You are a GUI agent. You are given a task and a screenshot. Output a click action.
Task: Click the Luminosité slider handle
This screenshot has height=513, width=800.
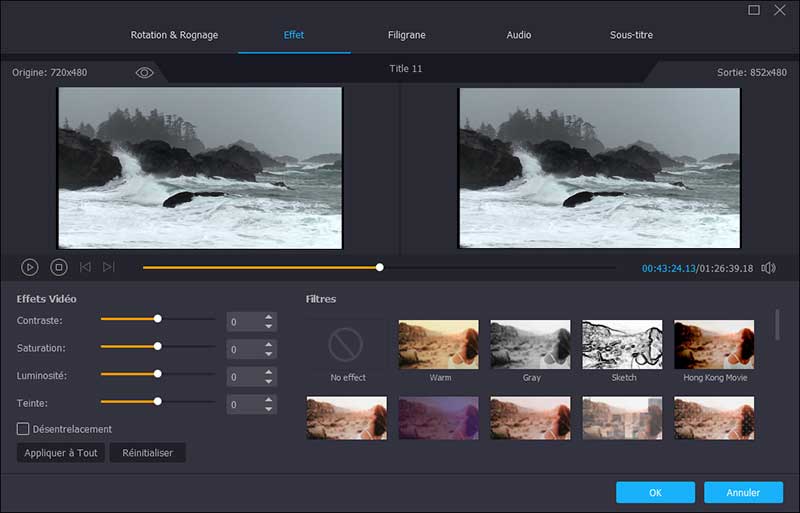[x=157, y=373]
